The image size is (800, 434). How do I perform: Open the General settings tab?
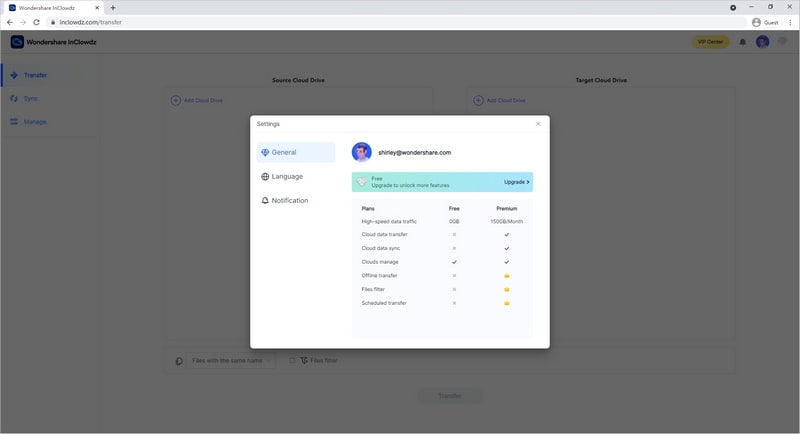(x=296, y=152)
